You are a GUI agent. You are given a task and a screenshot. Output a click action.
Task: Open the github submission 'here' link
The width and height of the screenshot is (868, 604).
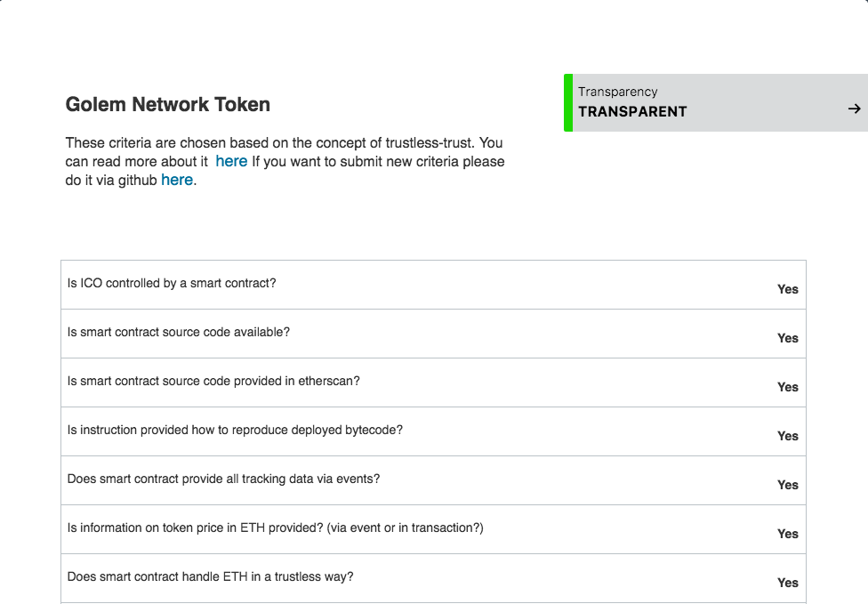[177, 180]
